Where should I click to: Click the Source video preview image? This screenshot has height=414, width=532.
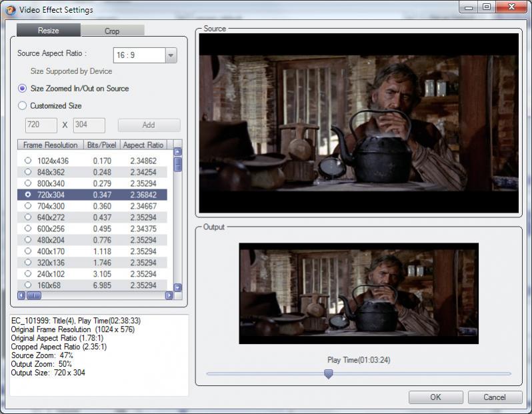[359, 123]
